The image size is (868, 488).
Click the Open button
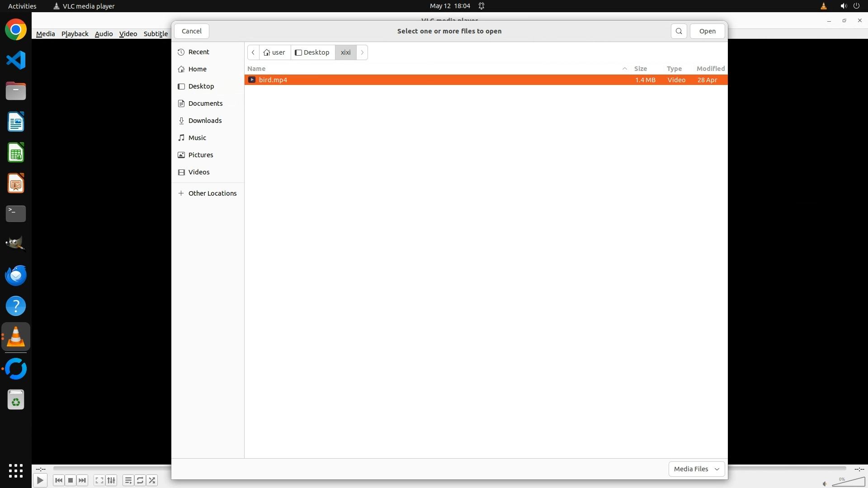[x=707, y=31]
